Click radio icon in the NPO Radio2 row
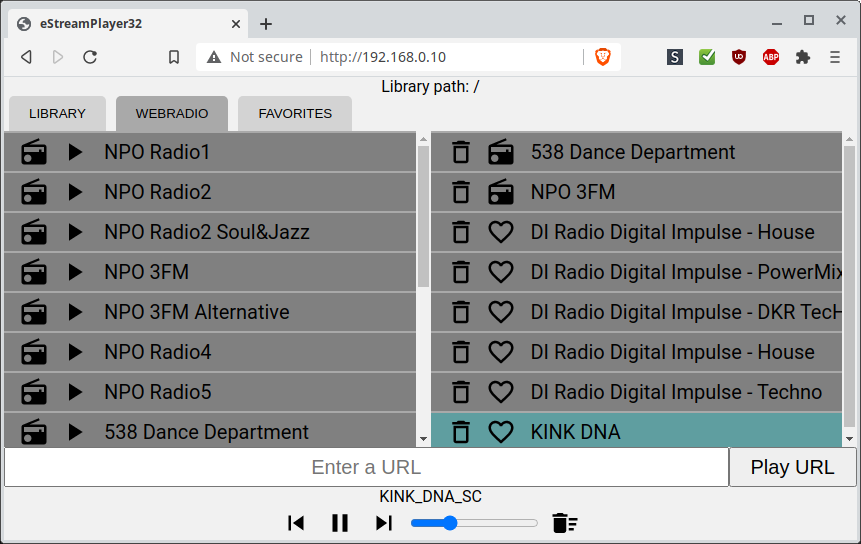The height and width of the screenshot is (544, 861). [33, 192]
